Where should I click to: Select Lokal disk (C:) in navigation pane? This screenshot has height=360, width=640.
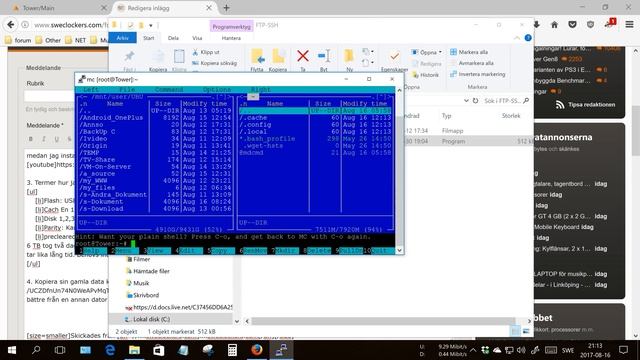(147, 319)
